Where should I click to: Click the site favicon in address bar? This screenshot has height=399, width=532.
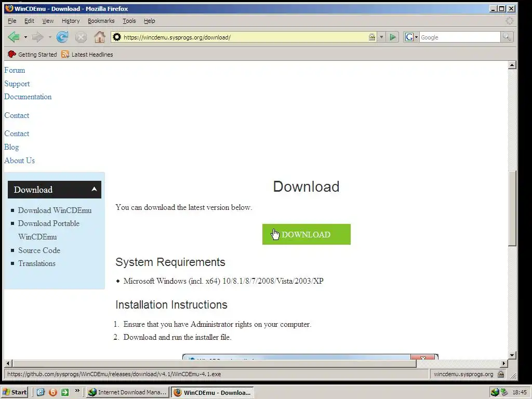(x=117, y=37)
